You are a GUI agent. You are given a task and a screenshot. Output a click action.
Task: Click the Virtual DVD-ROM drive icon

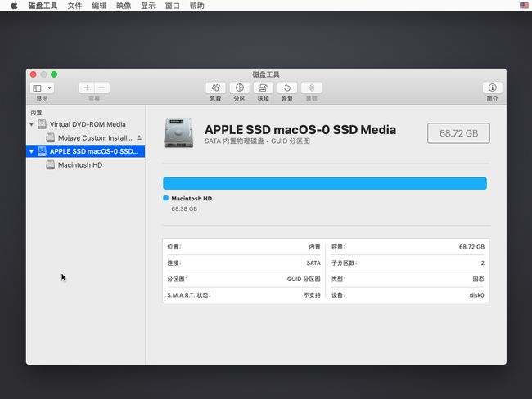pyautogui.click(x=42, y=124)
